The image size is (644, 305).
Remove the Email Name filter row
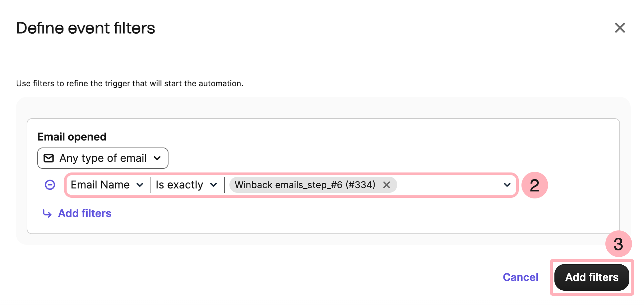tap(50, 185)
